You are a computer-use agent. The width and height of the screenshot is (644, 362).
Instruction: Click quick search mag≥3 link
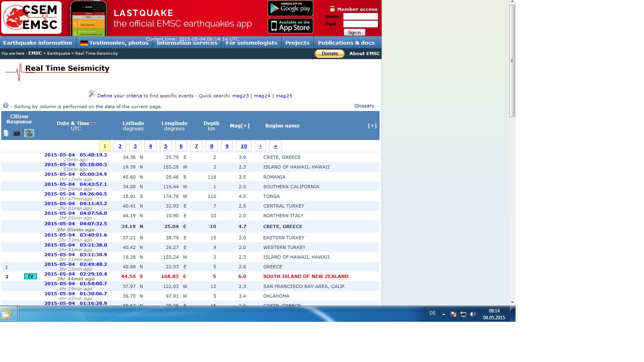[x=240, y=96]
